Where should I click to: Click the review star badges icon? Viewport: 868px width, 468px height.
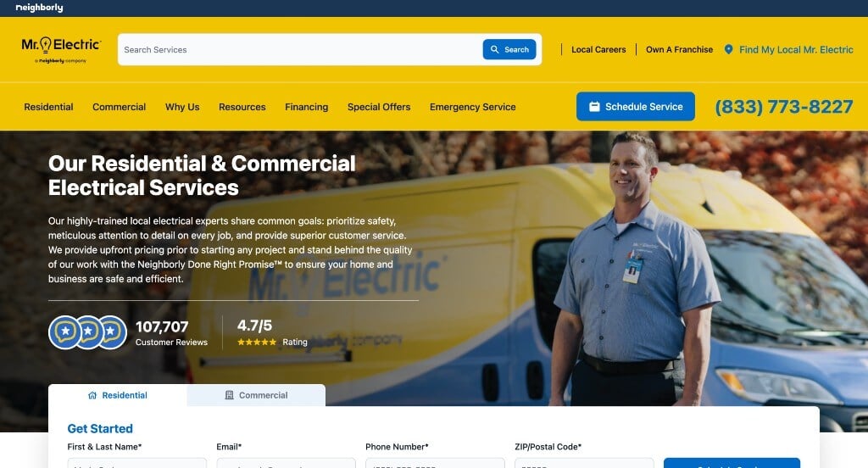(x=87, y=332)
